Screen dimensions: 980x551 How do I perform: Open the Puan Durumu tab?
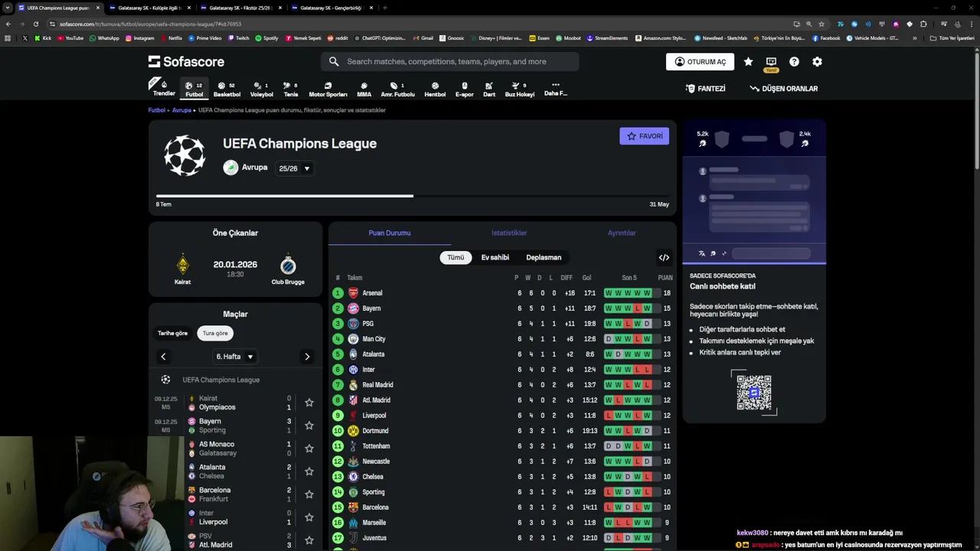(390, 233)
